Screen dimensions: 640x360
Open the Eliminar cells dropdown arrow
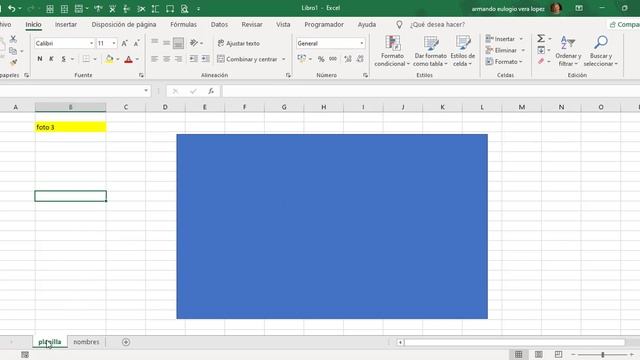tap(523, 51)
